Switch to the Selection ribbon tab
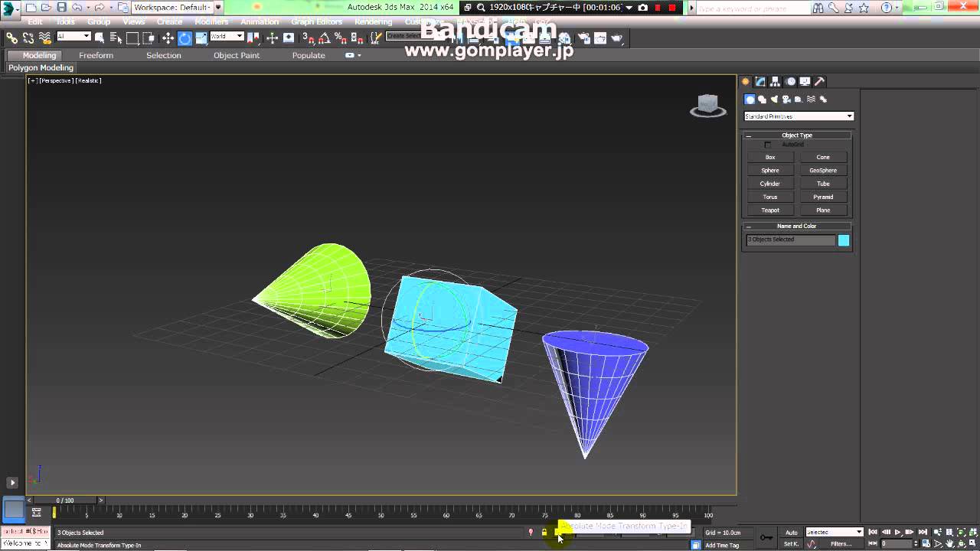Screen dimensions: 980x551 point(164,55)
